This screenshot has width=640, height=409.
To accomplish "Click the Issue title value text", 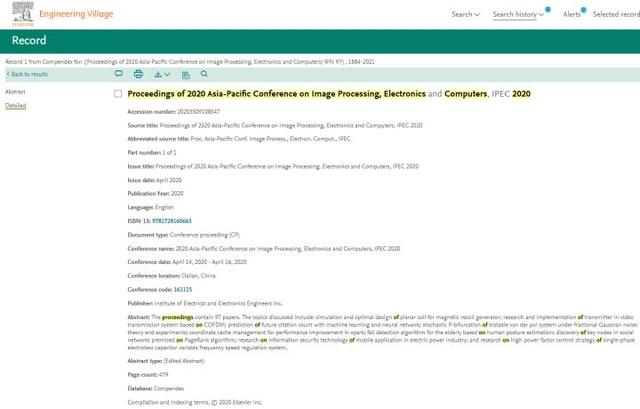I will 287,167.
